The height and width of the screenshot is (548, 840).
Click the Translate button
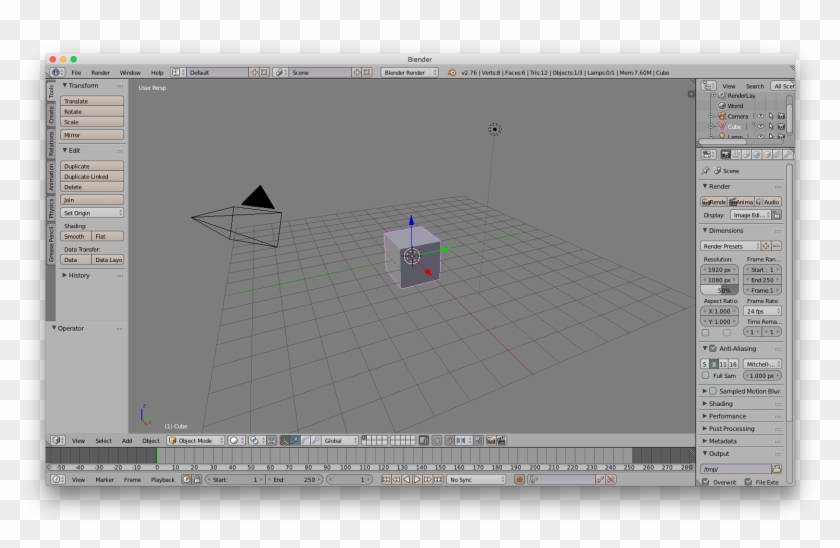point(92,101)
